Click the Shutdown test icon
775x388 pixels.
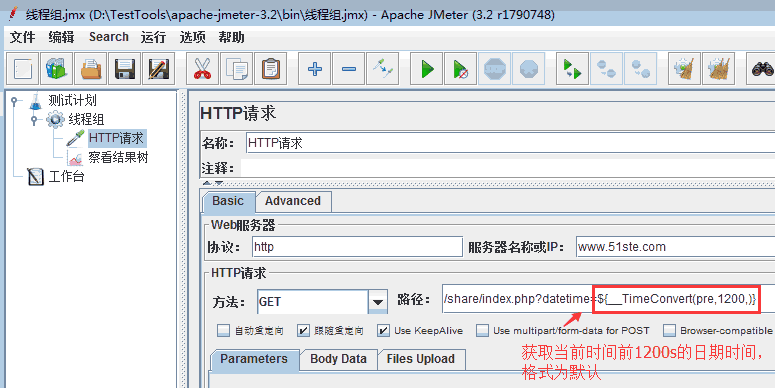(x=528, y=69)
